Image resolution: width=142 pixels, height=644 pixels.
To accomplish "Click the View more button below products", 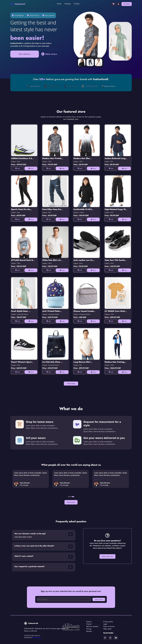I will pos(71,383).
